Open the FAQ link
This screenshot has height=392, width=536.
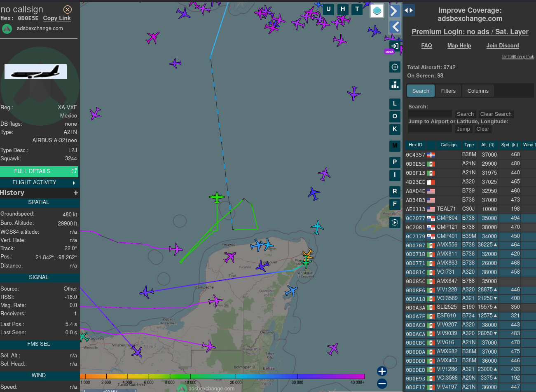click(x=426, y=46)
